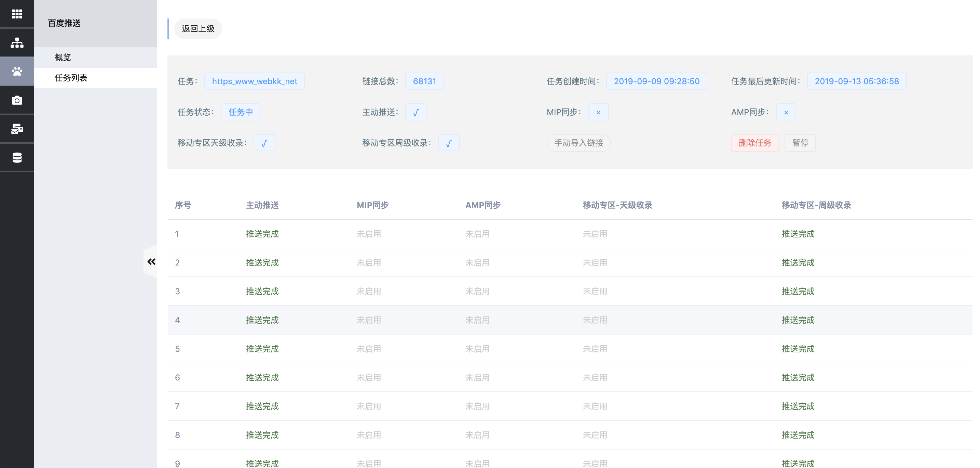Toggle 移动专区周级收录 checkmark indicator
This screenshot has height=468, width=980.
[x=449, y=143]
